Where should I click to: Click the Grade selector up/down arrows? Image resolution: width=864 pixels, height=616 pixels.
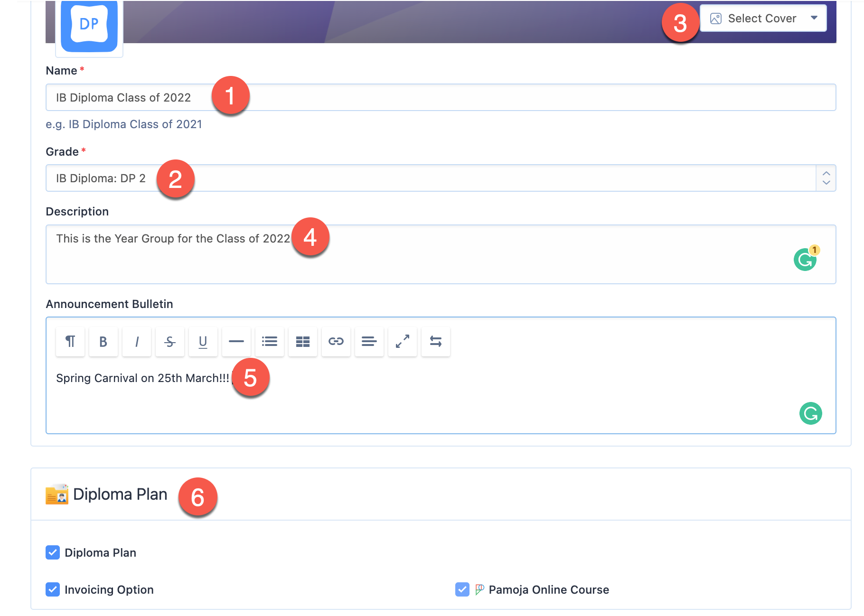pos(826,178)
